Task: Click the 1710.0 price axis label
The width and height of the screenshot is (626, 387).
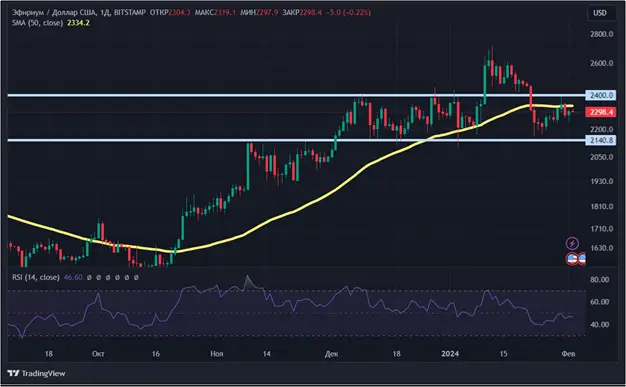Action: [x=602, y=229]
